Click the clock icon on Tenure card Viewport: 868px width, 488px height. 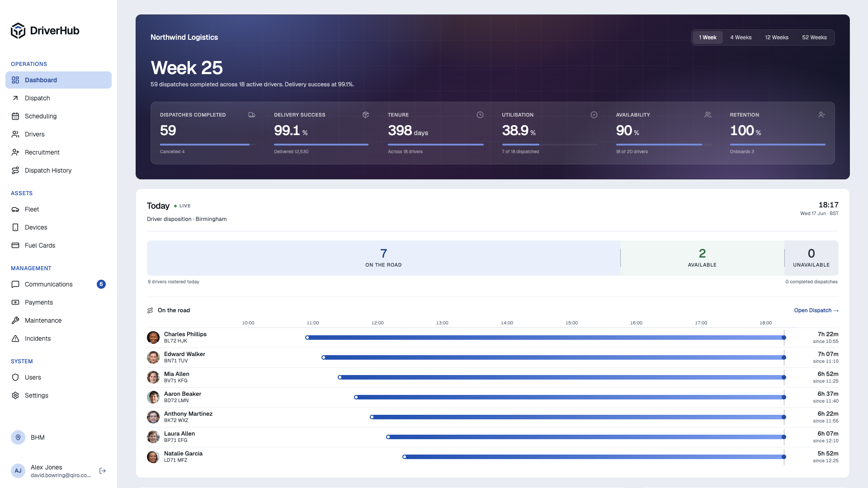coord(480,115)
